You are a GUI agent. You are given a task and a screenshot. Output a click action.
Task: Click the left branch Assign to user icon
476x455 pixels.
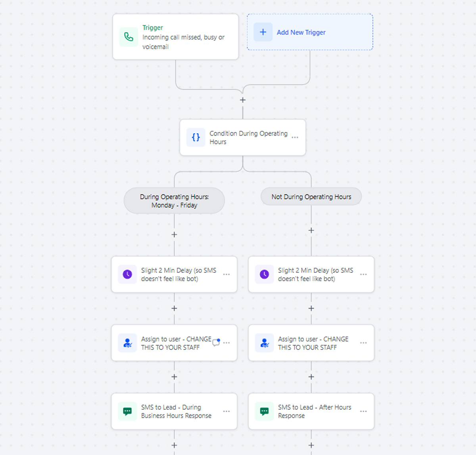(x=127, y=343)
